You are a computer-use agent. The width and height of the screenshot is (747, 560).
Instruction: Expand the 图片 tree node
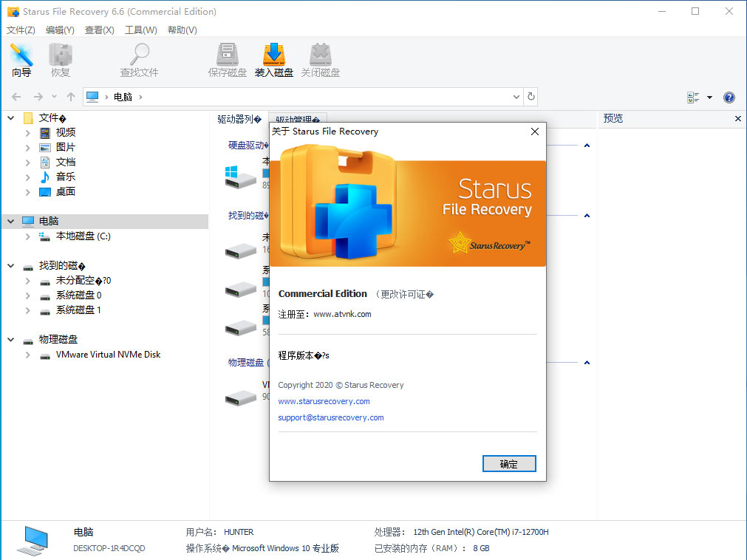(27, 148)
